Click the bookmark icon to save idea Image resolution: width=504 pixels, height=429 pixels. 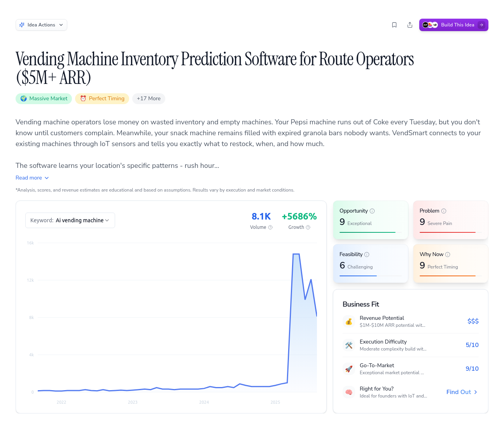tap(394, 25)
